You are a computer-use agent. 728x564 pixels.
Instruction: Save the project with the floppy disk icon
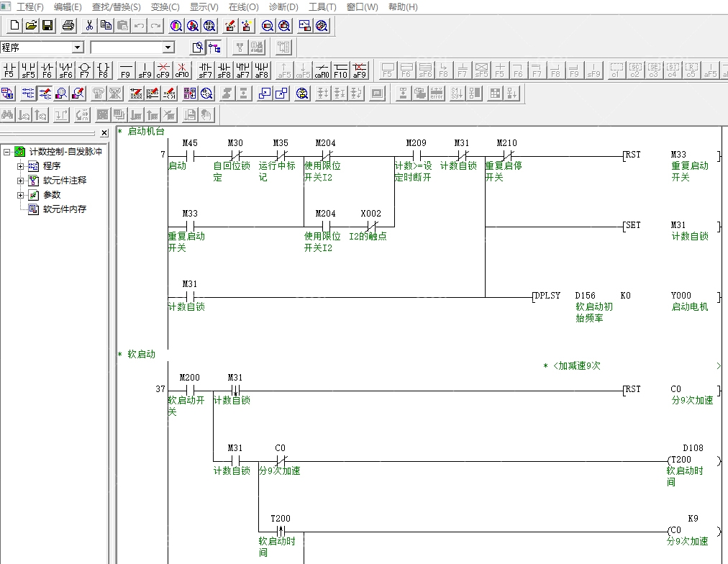pos(47,26)
